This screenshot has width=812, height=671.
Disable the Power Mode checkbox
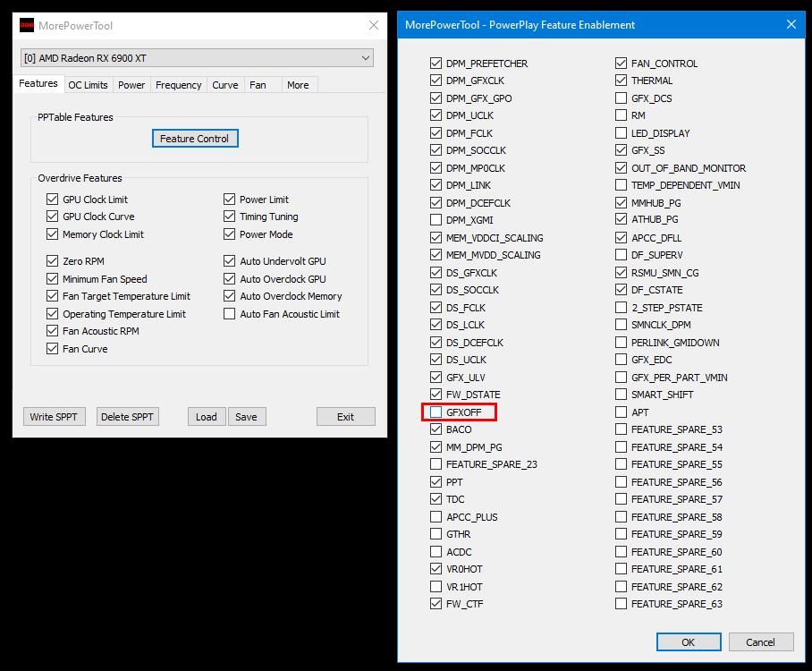(230, 234)
